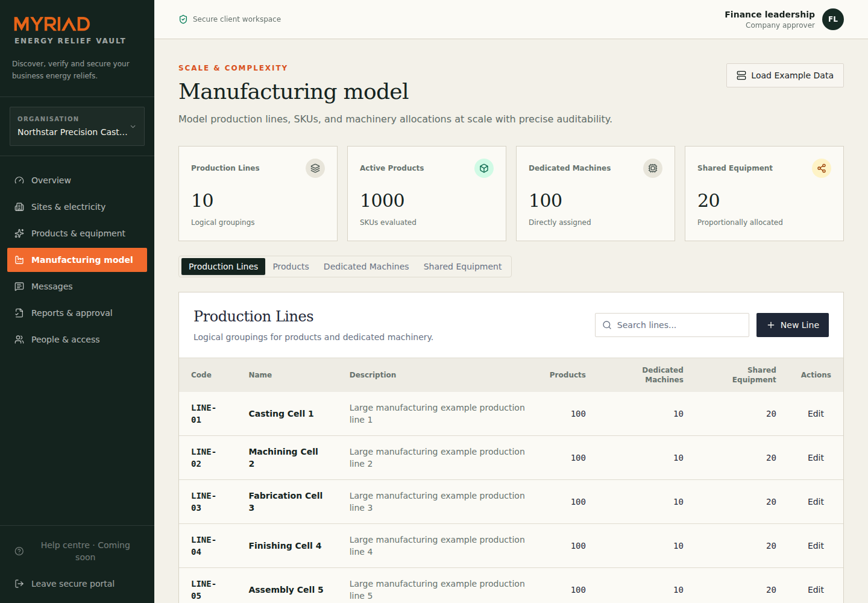Click the Name column header

pyautogui.click(x=260, y=375)
